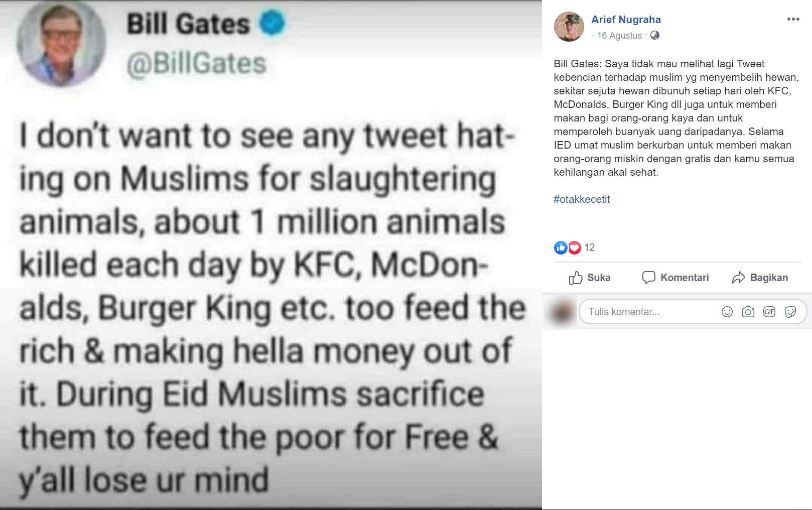812x510 pixels.
Task: Open the emoji picker in comment box
Action: [727, 312]
